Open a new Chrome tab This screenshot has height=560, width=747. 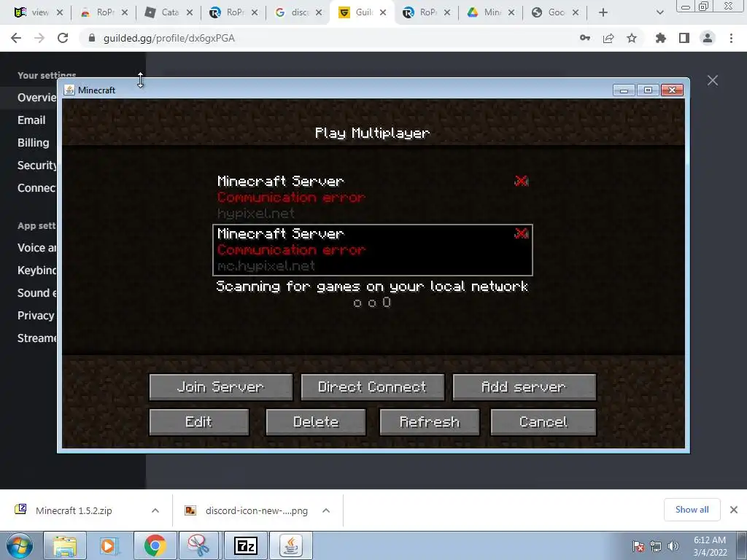603,13
